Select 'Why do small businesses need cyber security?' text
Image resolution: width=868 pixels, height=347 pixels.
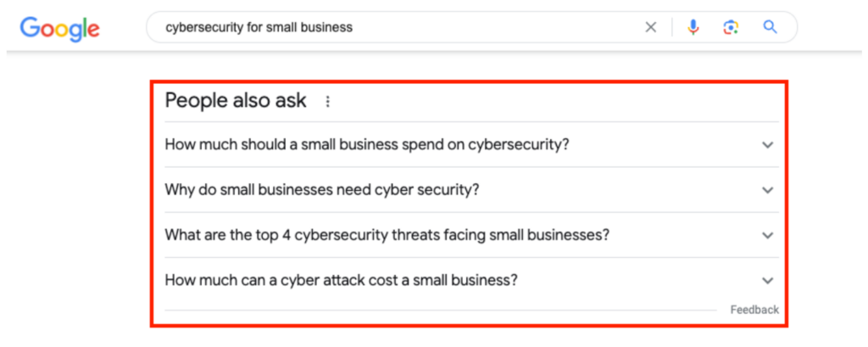pos(322,189)
